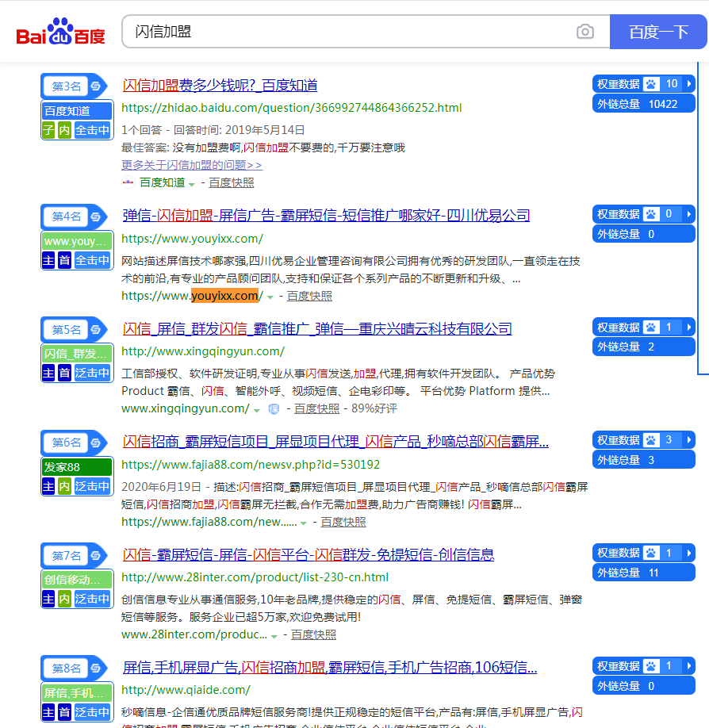Click 外链总量 11 badge
This screenshot has width=709, height=728.
click(643, 573)
